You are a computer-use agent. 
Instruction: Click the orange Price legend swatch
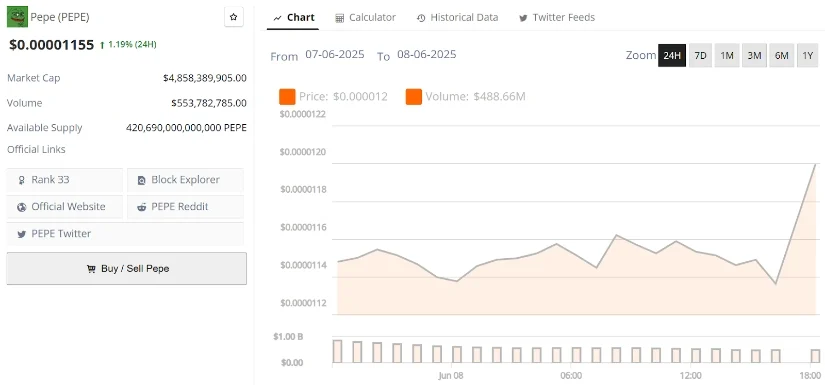[x=287, y=97]
